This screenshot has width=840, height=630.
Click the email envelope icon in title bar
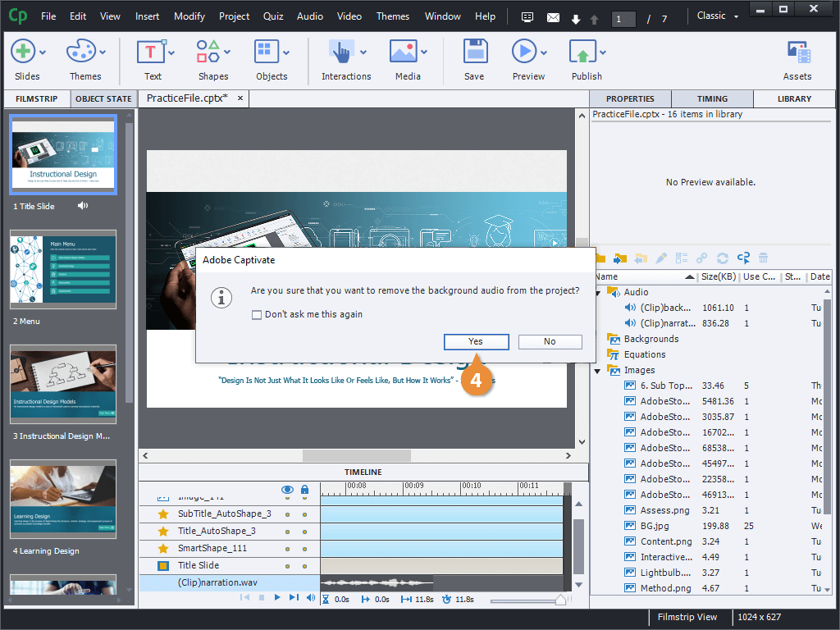(x=553, y=17)
